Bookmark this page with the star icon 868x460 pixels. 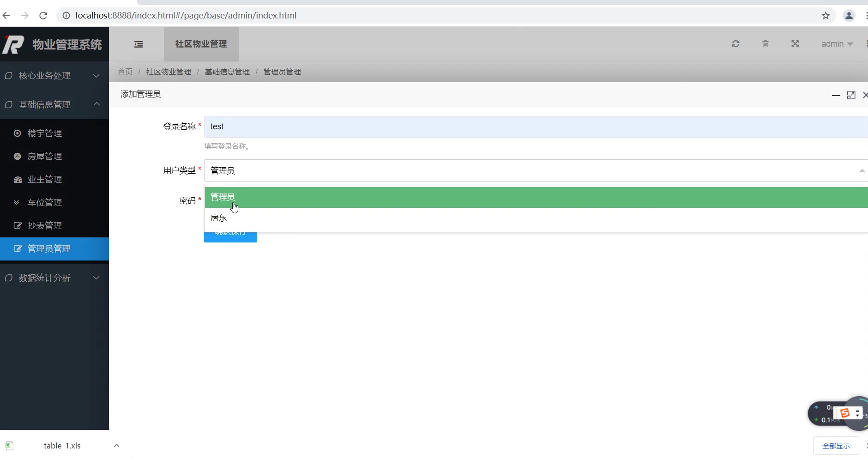(x=826, y=16)
